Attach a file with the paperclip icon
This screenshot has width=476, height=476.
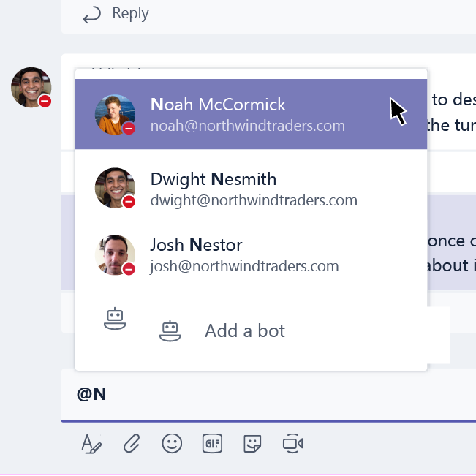(x=132, y=443)
